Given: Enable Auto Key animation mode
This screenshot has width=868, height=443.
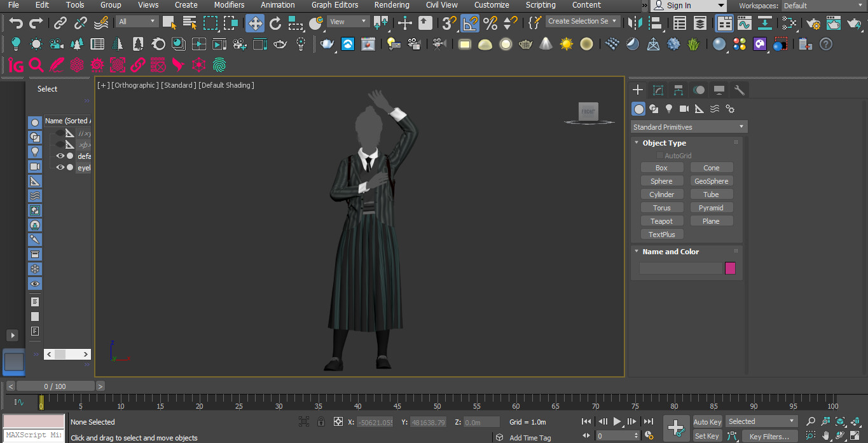Looking at the screenshot, I should pyautogui.click(x=706, y=421).
